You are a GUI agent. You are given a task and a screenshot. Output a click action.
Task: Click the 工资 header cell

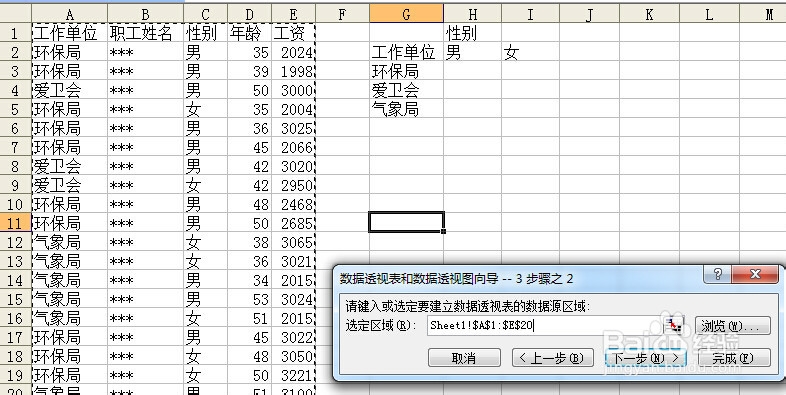pyautogui.click(x=293, y=33)
